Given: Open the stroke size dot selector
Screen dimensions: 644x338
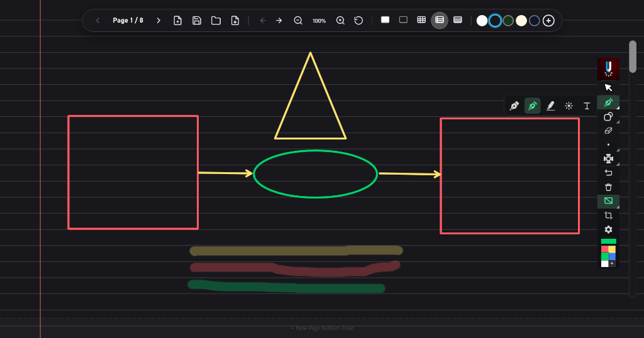Looking at the screenshot, I should pos(608,144).
